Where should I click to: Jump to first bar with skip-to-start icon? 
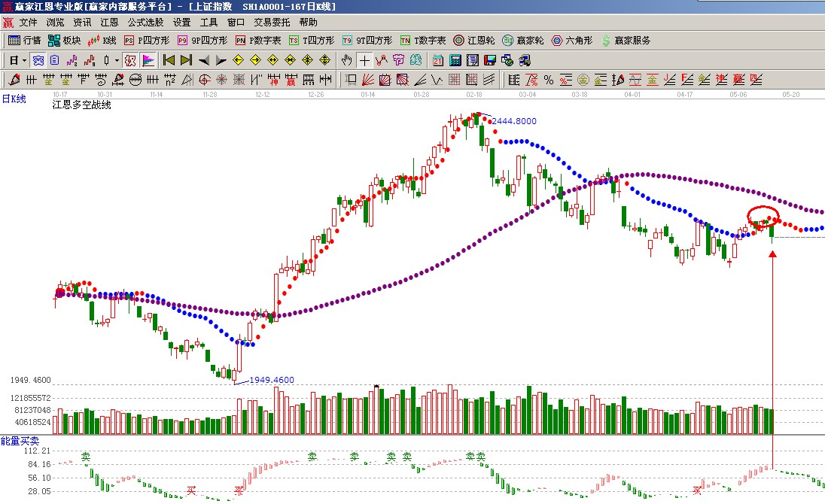[x=169, y=60]
